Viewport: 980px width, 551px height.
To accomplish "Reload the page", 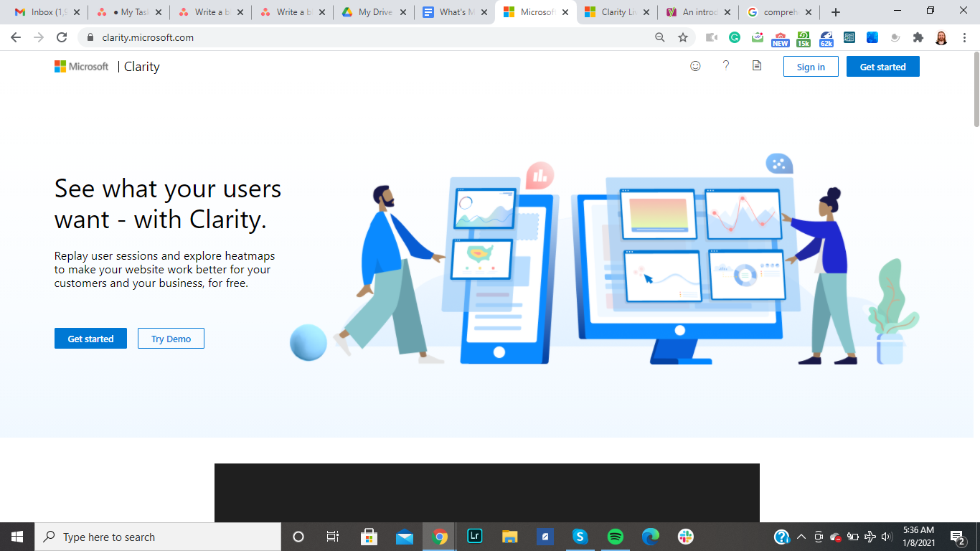I will click(62, 37).
